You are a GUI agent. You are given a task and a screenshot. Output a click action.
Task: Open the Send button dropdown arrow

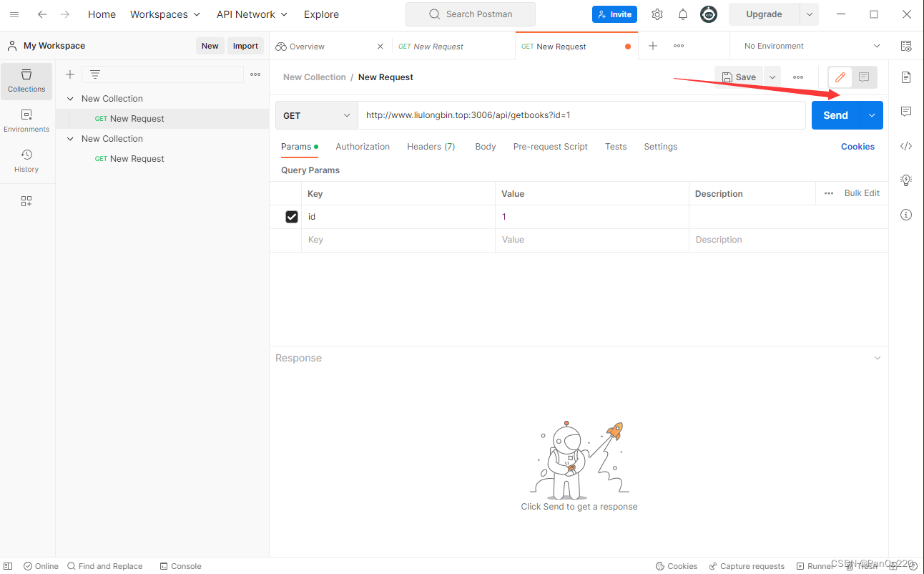click(872, 115)
